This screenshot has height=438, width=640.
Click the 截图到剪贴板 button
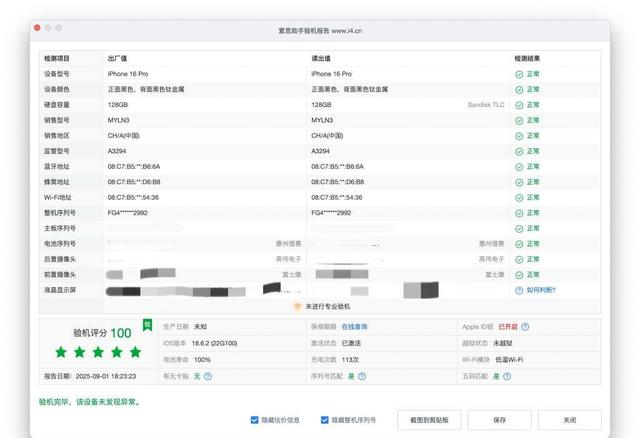click(429, 420)
